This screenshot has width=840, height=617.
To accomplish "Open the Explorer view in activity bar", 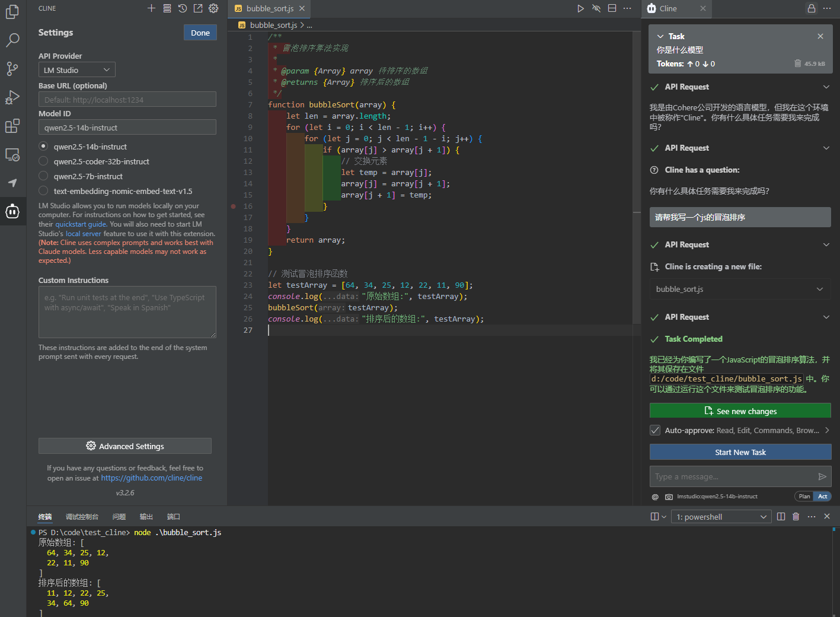I will click(12, 11).
